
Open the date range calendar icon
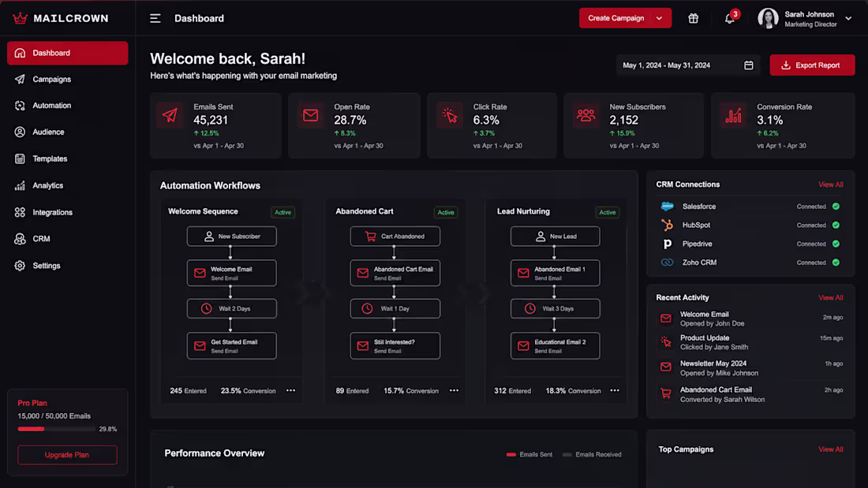(748, 65)
